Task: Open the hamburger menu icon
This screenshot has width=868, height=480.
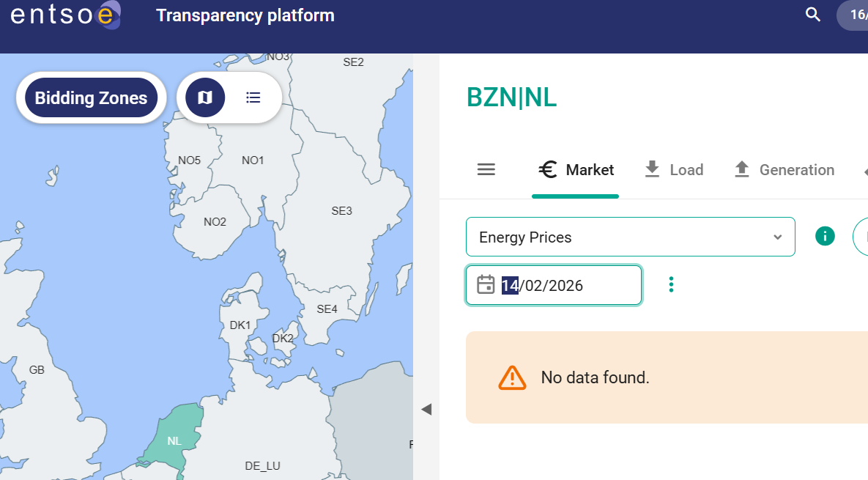Action: [486, 170]
